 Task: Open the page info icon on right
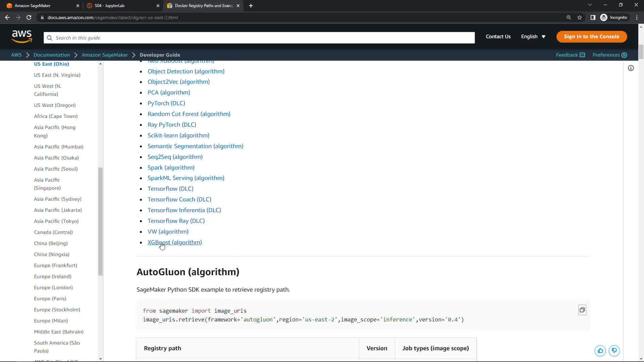point(631,68)
